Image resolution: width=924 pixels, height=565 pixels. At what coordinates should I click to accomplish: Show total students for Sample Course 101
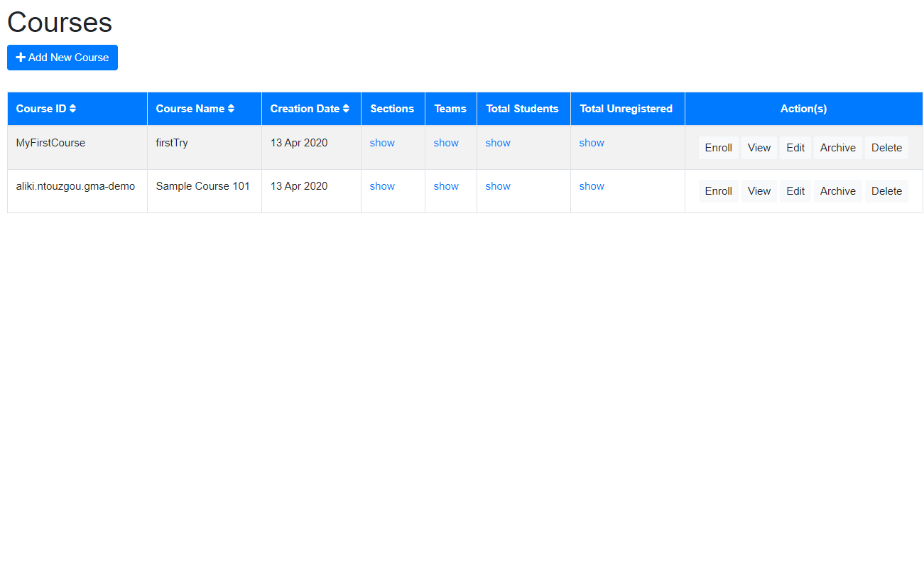pos(498,186)
